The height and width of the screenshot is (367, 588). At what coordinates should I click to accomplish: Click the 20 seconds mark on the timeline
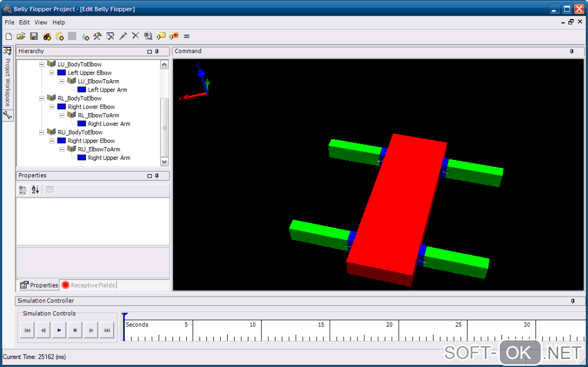point(389,325)
